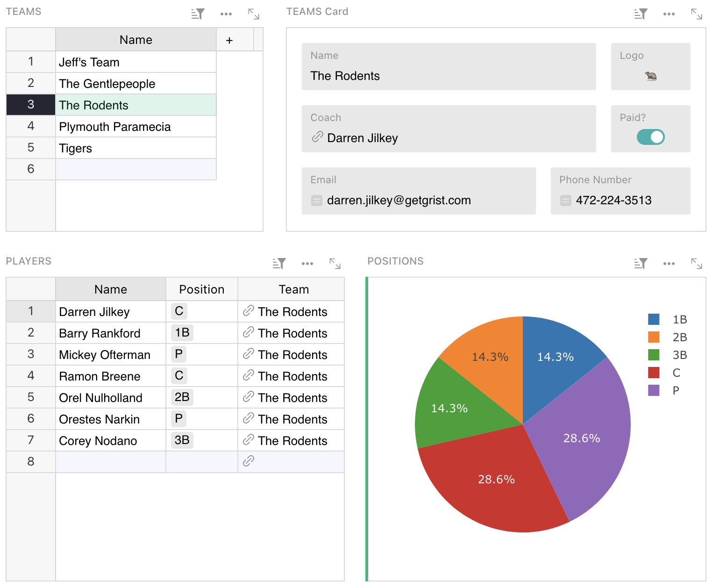713x588 pixels.
Task: Select row 3 header in TEAMS table
Action: 30,105
